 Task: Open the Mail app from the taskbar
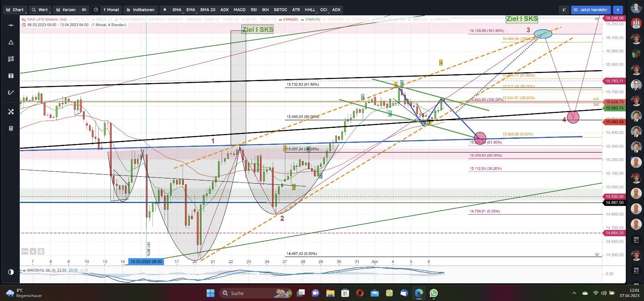coord(374,293)
